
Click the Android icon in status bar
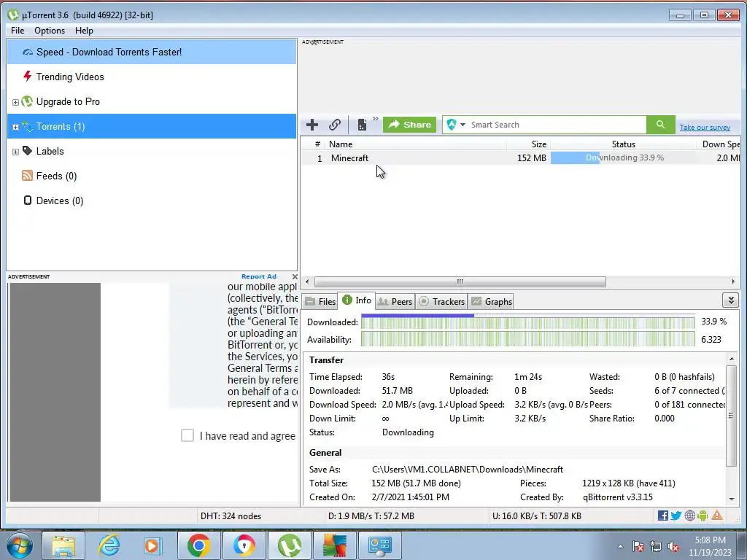[703, 516]
